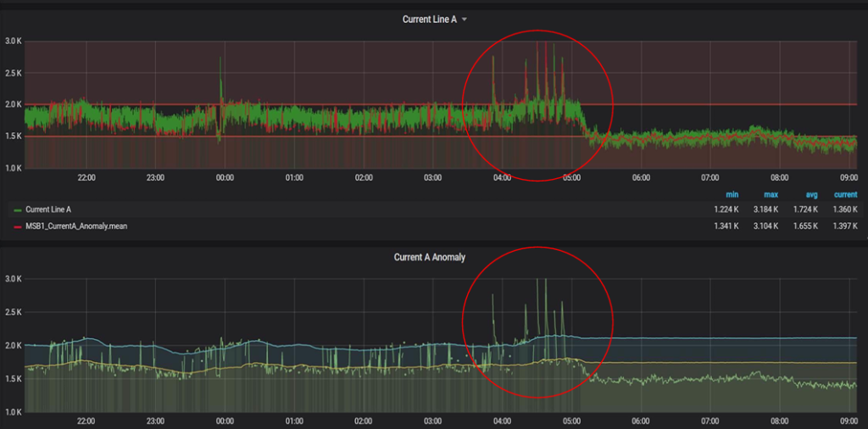Sort legend by the min column header
This screenshot has width=868, height=429.
(731, 194)
